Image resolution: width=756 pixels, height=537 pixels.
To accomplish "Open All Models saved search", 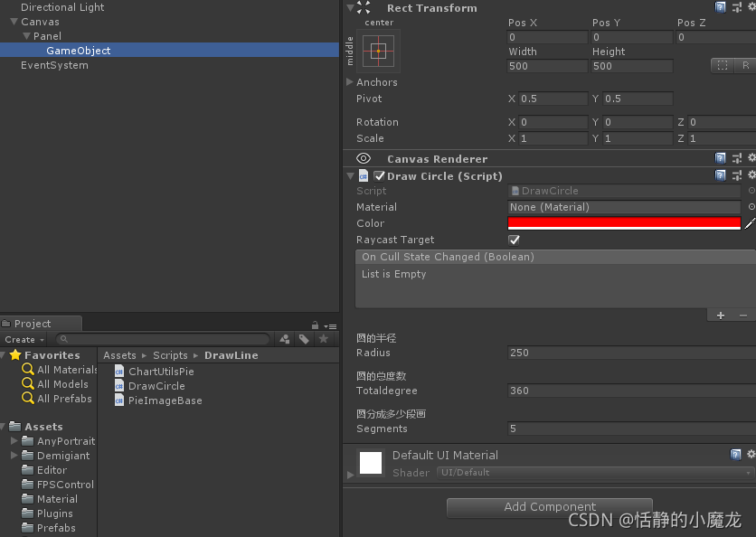I will click(x=55, y=384).
